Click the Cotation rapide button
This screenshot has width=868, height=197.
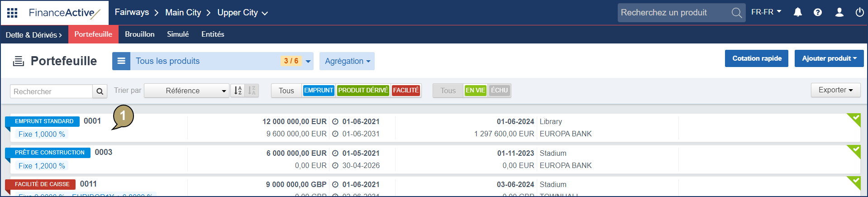(x=757, y=58)
